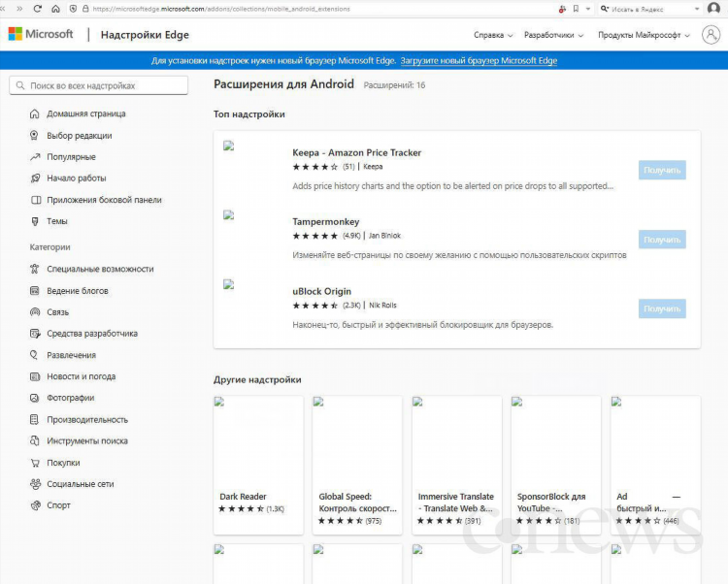Open the Надстройки Edge home link
This screenshot has width=728, height=584.
pos(145,35)
